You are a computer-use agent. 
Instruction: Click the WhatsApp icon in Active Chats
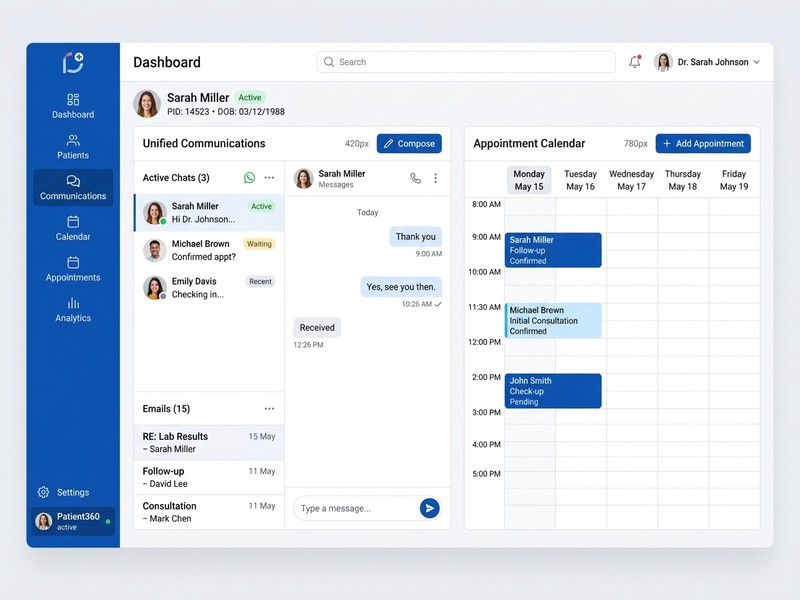pos(249,178)
